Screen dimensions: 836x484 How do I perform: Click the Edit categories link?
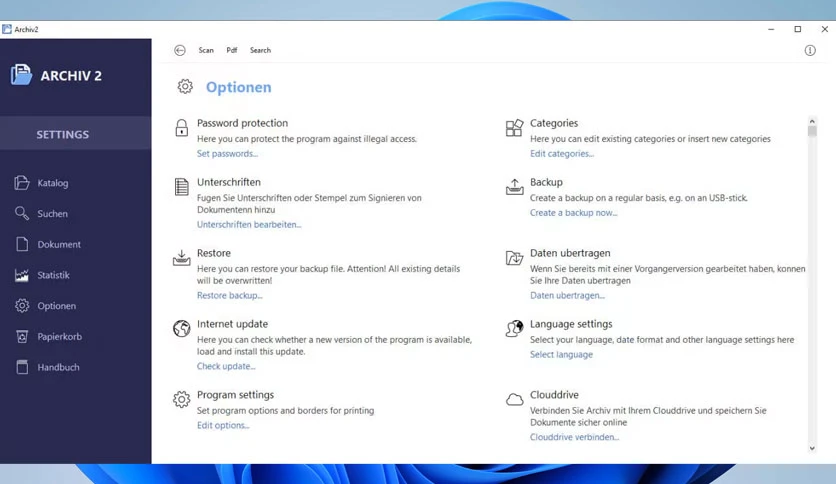coord(561,154)
